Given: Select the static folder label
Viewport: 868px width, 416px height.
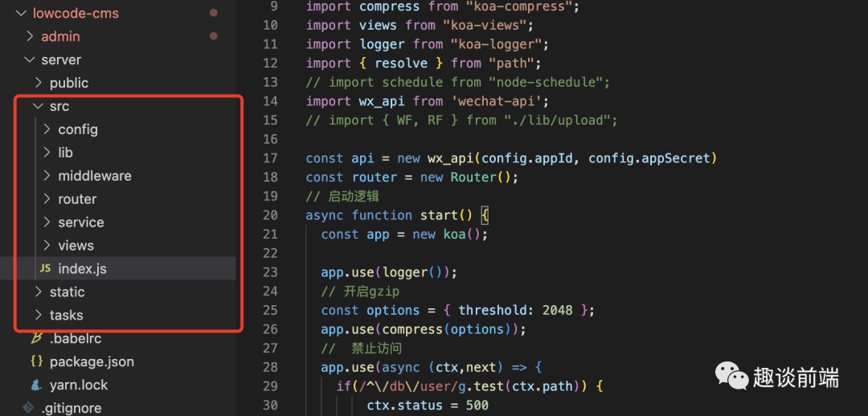Looking at the screenshot, I should [x=67, y=292].
